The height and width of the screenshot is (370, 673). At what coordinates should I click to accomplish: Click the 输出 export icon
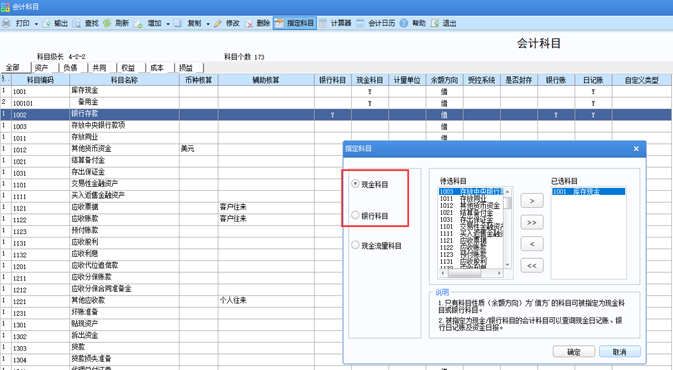tap(46, 23)
